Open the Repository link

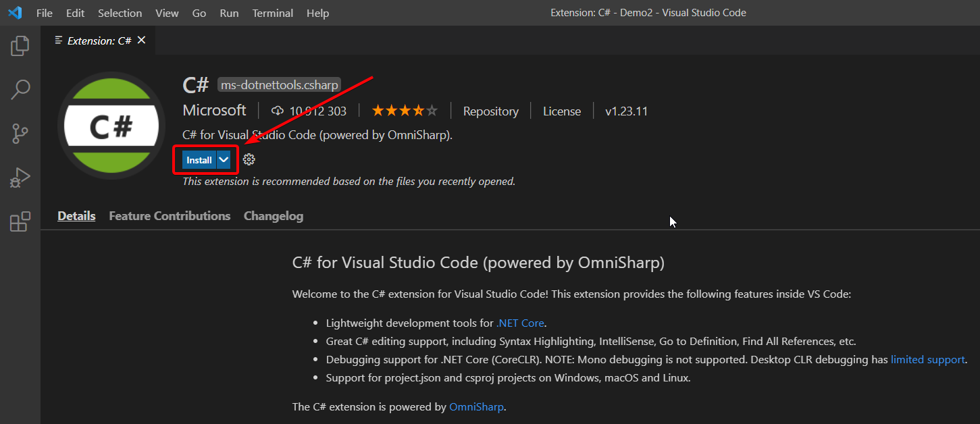click(x=490, y=111)
